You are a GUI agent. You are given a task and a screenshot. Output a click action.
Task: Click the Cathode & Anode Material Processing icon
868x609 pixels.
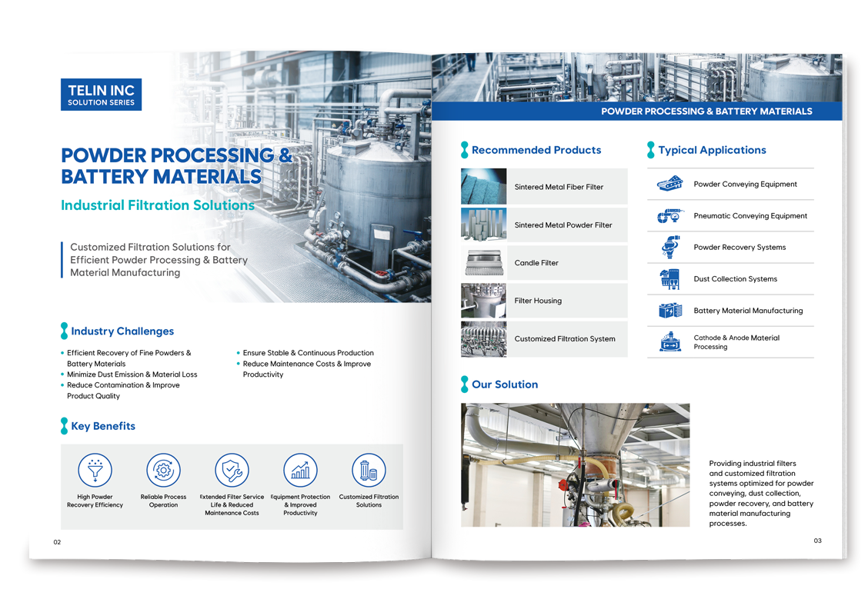coord(670,342)
